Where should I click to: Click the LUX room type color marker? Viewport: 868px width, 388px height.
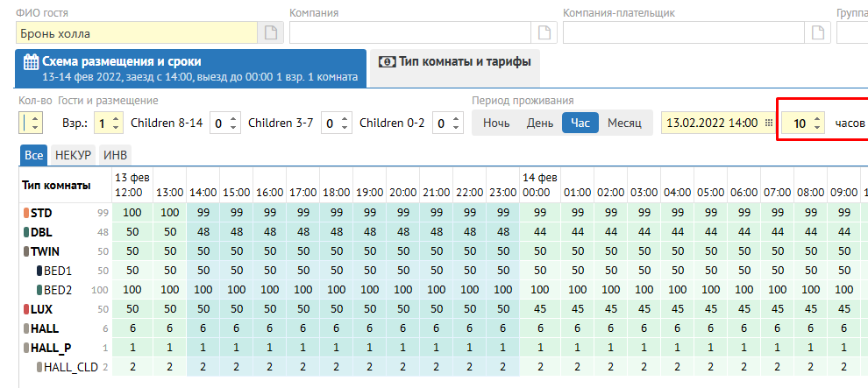point(25,309)
